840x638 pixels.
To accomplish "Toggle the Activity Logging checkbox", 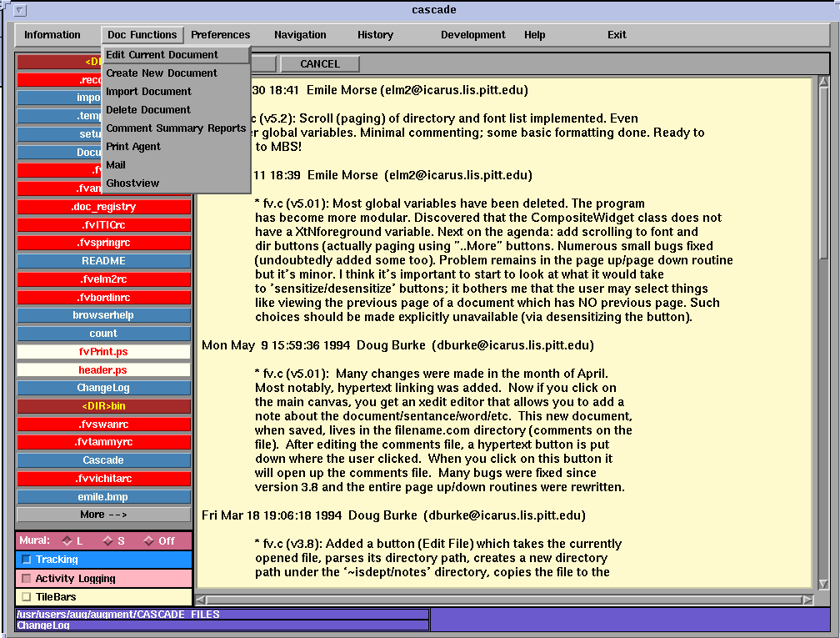I will tap(27, 579).
